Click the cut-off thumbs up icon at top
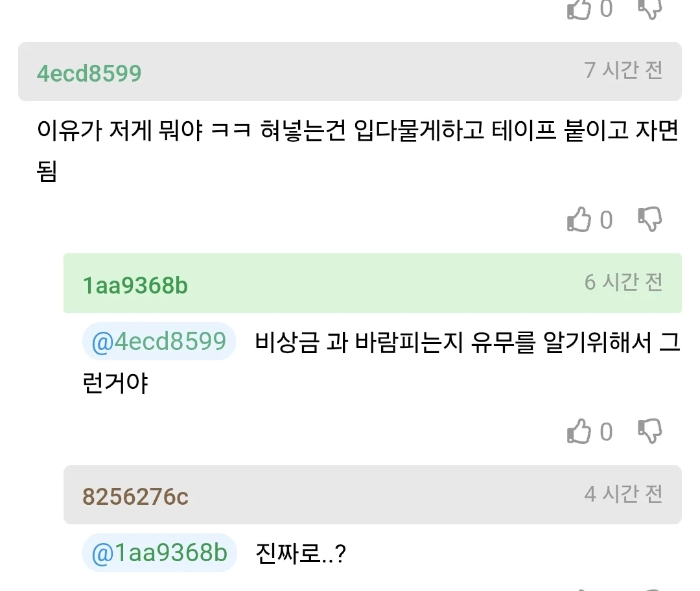The width and height of the screenshot is (700, 591). click(x=579, y=8)
